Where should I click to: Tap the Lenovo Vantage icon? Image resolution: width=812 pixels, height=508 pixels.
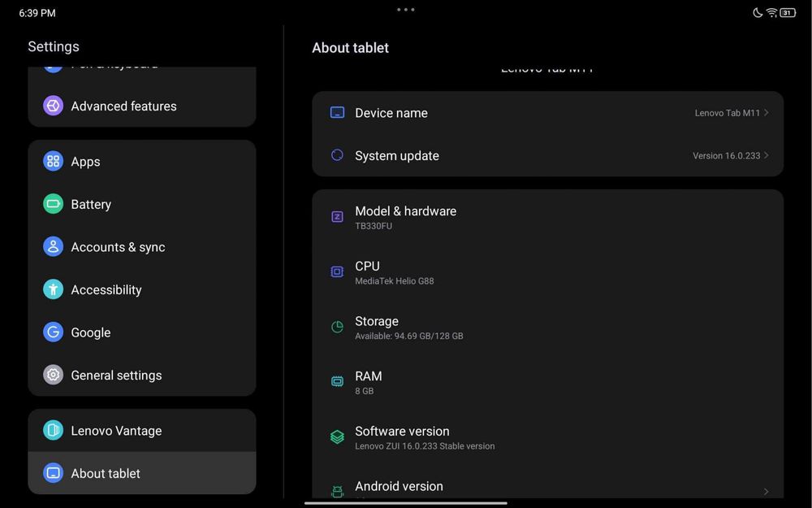tap(53, 430)
